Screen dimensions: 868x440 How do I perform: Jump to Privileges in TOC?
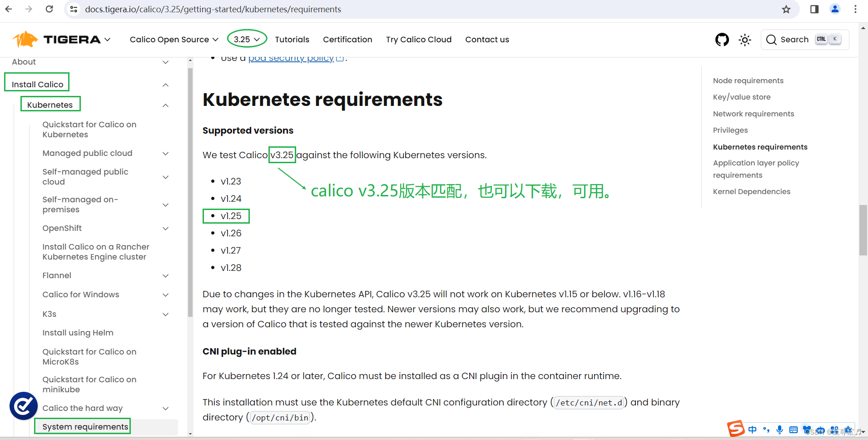[730, 130]
